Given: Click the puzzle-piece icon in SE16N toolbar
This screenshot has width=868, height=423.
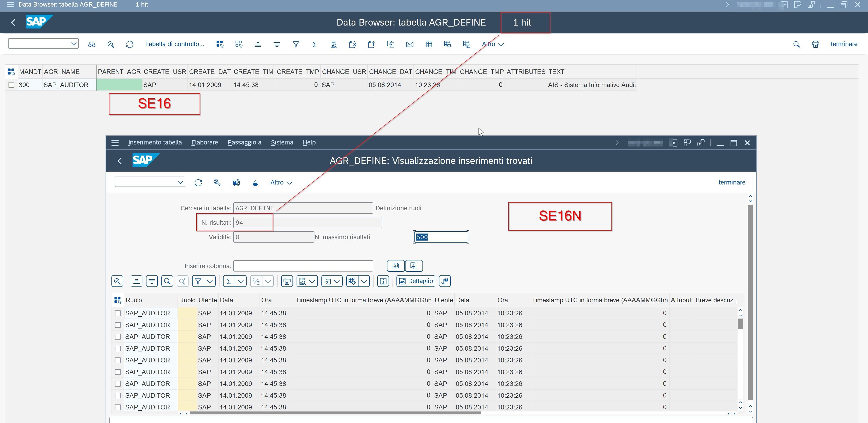Looking at the screenshot, I should point(236,183).
